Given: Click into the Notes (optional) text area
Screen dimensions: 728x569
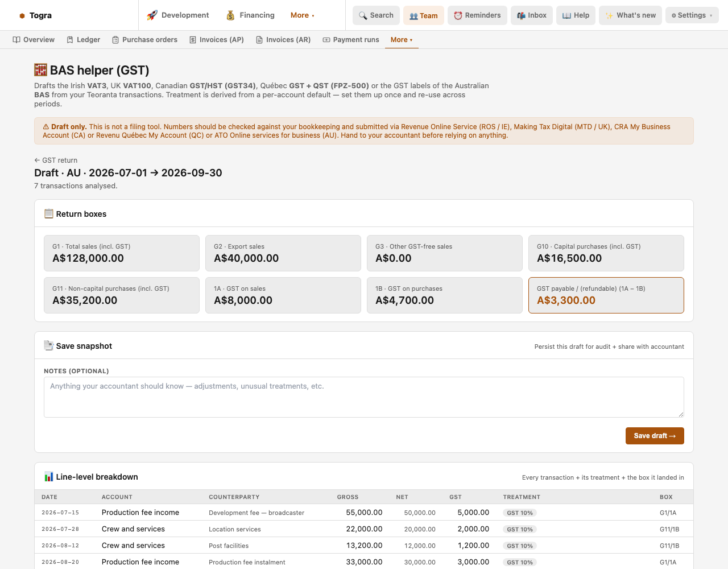Looking at the screenshot, I should coord(364,397).
